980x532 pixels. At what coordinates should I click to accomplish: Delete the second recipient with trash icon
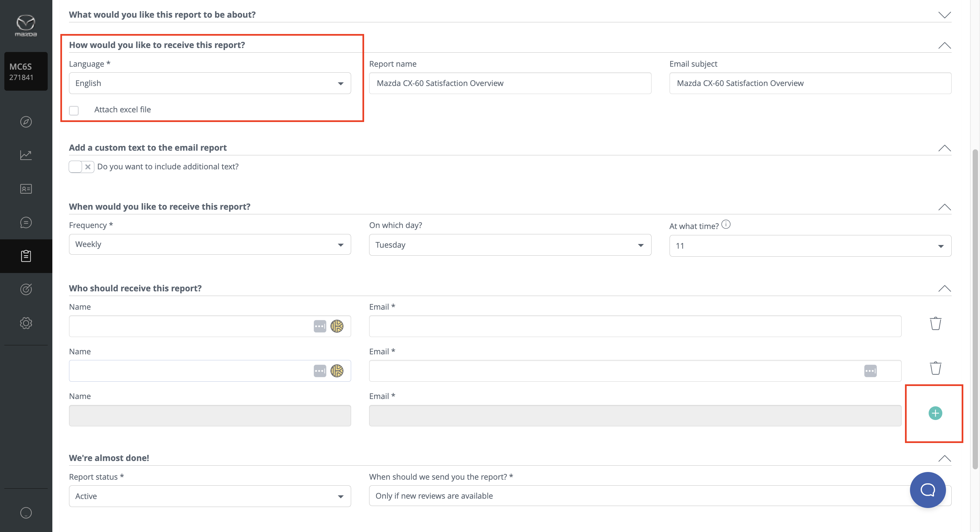[x=935, y=368]
